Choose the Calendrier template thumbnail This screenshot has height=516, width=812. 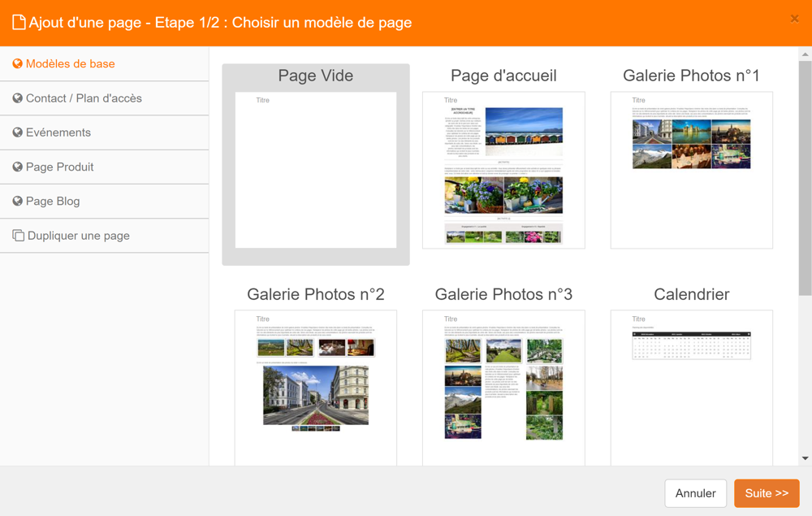[691, 387]
